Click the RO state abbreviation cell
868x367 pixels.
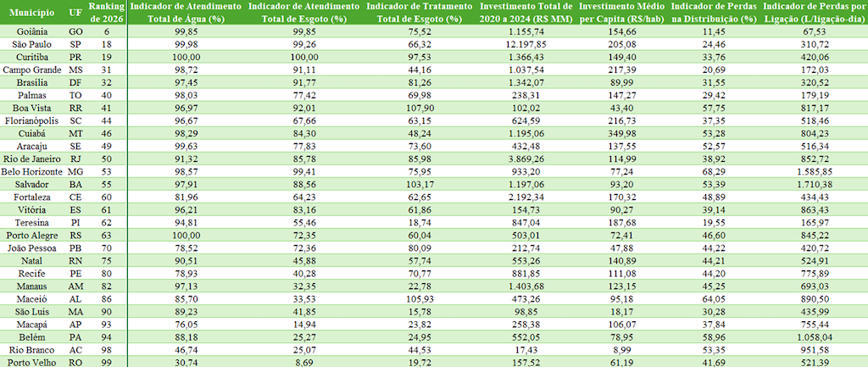coord(75,362)
